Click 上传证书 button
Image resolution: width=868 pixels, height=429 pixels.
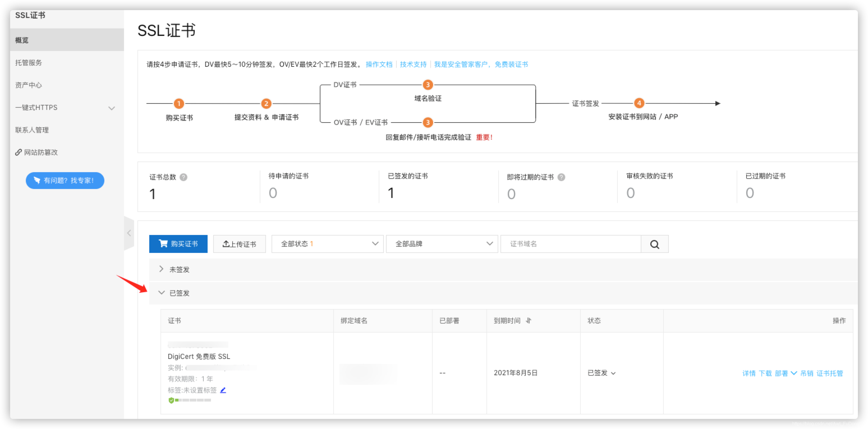pos(239,244)
